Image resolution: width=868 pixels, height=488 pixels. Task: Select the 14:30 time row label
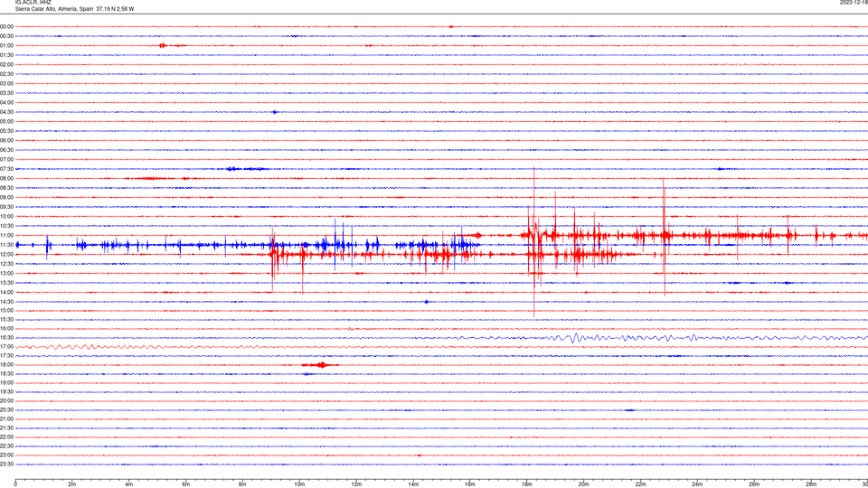6,302
